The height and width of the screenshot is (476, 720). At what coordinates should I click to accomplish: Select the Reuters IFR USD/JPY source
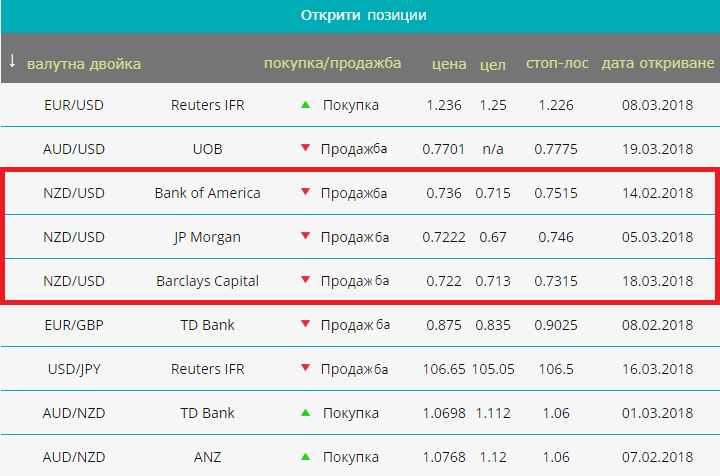pyautogui.click(x=208, y=369)
